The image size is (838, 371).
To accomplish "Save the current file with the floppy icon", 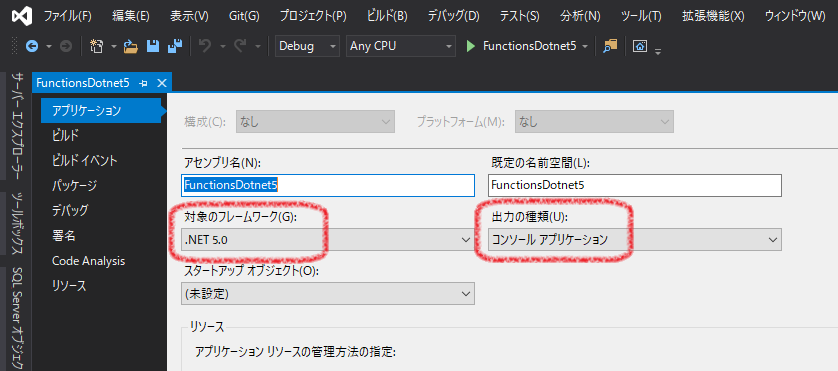I will 153,47.
